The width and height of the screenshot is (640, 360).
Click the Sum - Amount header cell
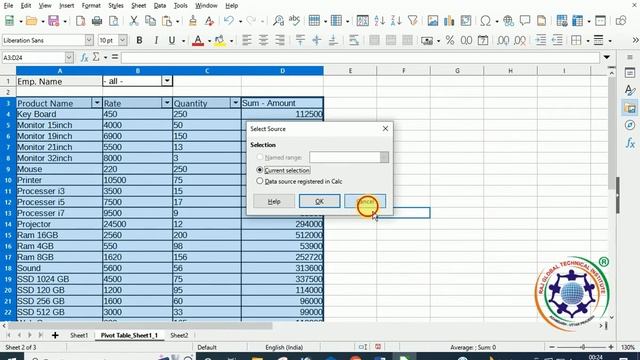[282, 103]
